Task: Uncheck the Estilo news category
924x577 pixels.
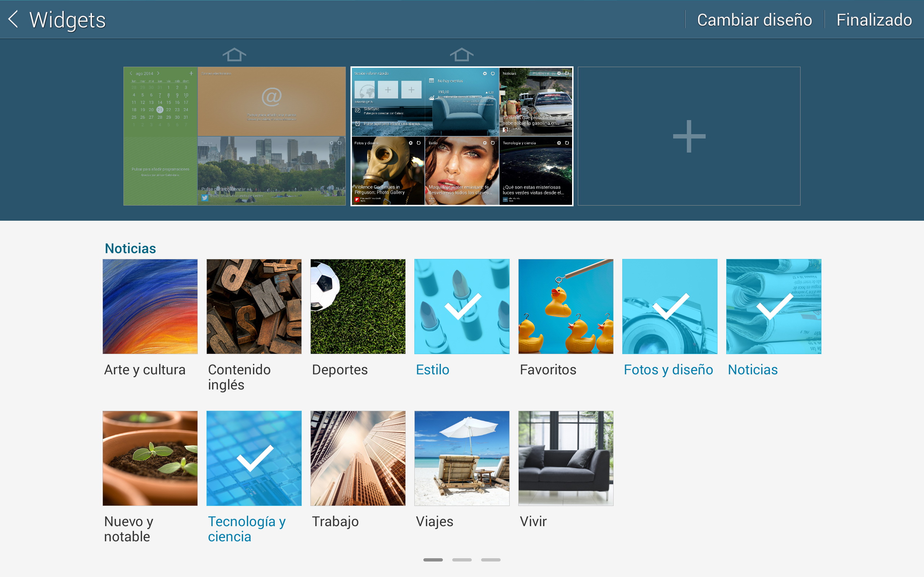Action: tap(462, 307)
